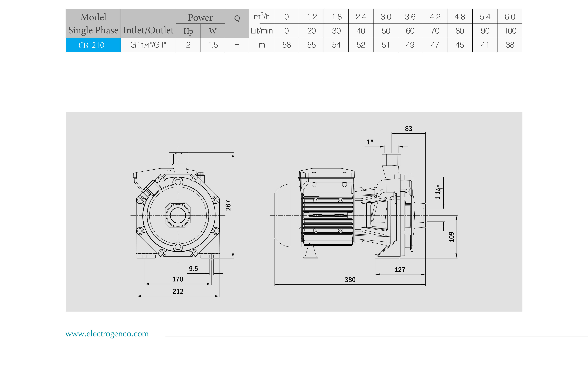Click the G11/4"/G1" inlet/outlet cell
This screenshot has height=374, width=588.
pyautogui.click(x=148, y=45)
